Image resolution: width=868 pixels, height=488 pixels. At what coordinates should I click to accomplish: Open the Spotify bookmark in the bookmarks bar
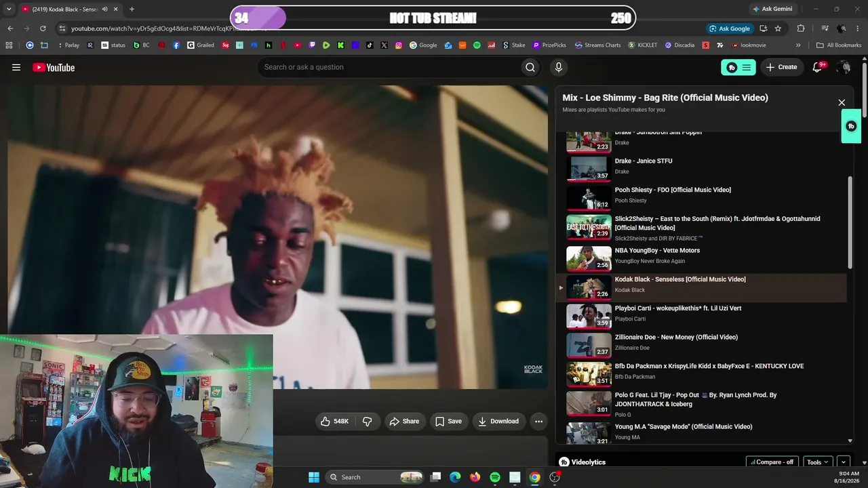click(477, 45)
